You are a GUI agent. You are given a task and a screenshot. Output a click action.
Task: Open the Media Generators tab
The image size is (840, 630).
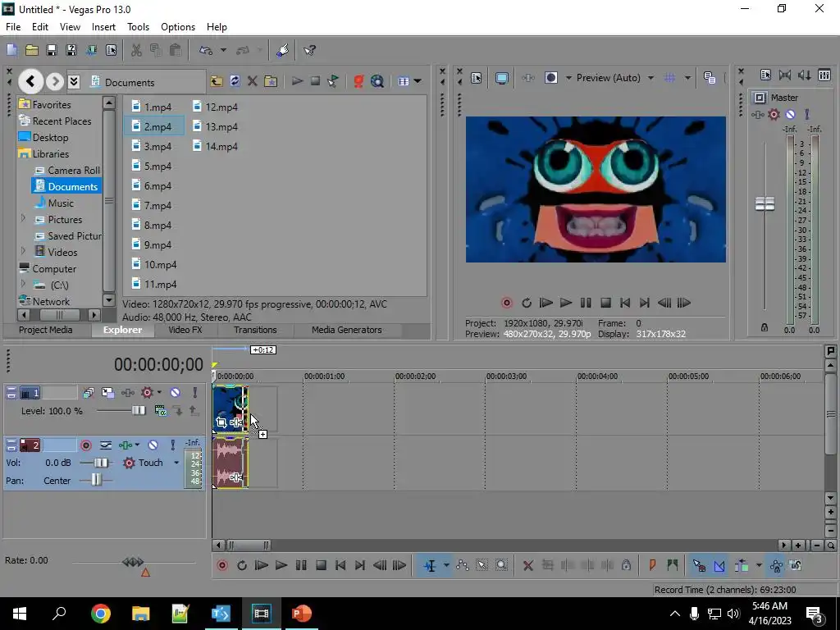pos(347,330)
